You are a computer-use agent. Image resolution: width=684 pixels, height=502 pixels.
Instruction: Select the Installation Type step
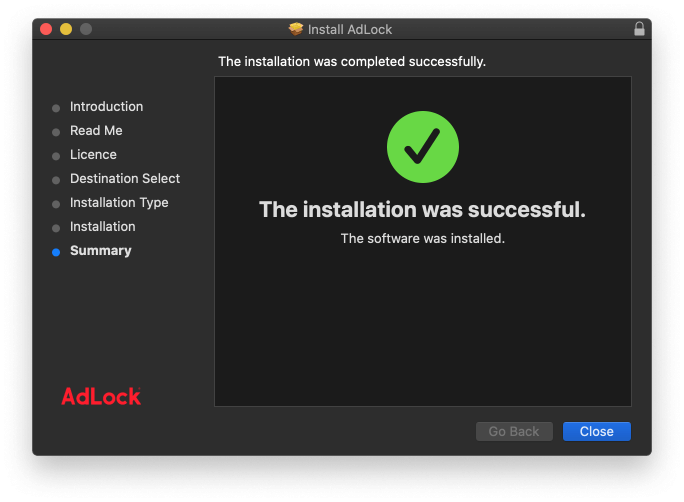point(119,203)
